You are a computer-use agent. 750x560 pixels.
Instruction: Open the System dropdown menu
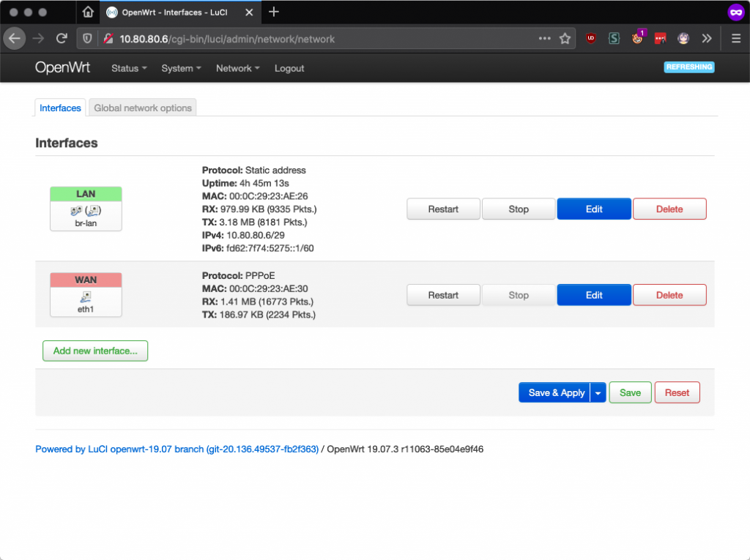click(182, 68)
